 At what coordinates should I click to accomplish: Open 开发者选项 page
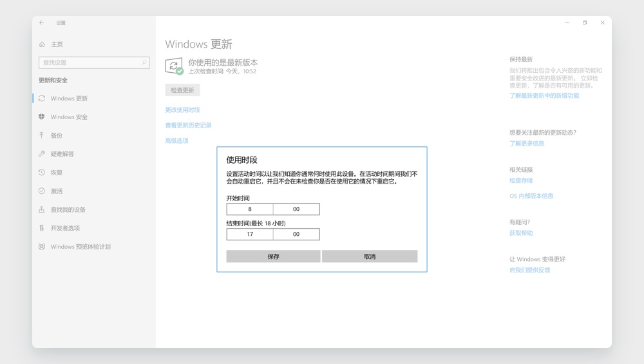(65, 228)
